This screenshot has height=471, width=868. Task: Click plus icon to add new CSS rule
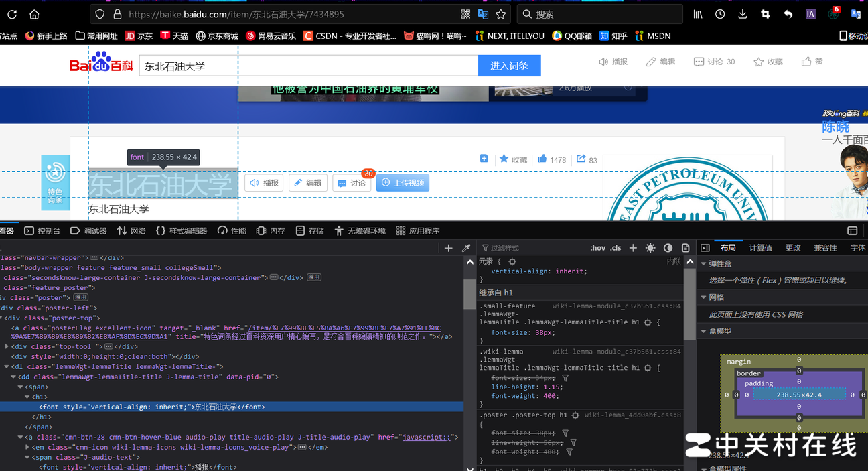click(633, 248)
